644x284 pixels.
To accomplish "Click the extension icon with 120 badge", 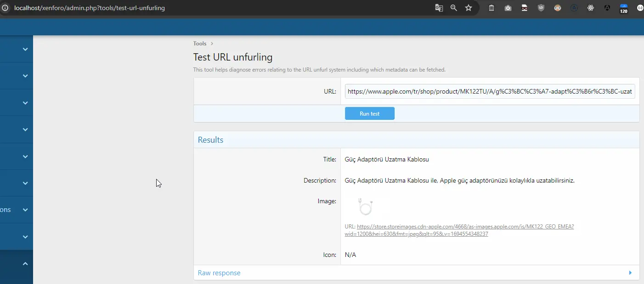I will (x=624, y=9).
